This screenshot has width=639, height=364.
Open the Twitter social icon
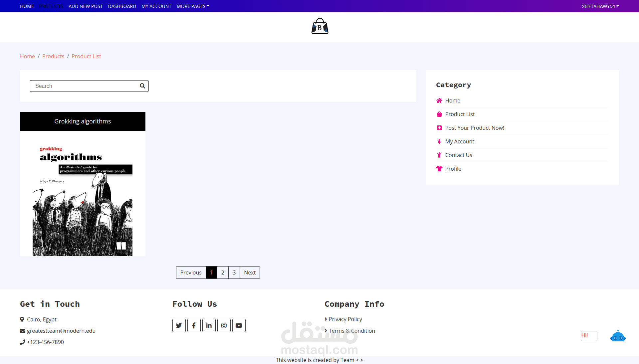click(179, 325)
